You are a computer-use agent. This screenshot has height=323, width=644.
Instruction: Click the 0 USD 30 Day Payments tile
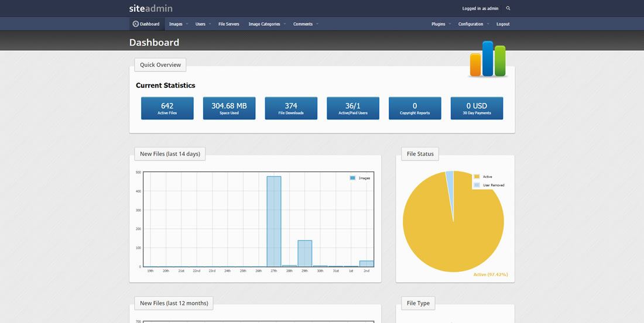[x=477, y=108]
